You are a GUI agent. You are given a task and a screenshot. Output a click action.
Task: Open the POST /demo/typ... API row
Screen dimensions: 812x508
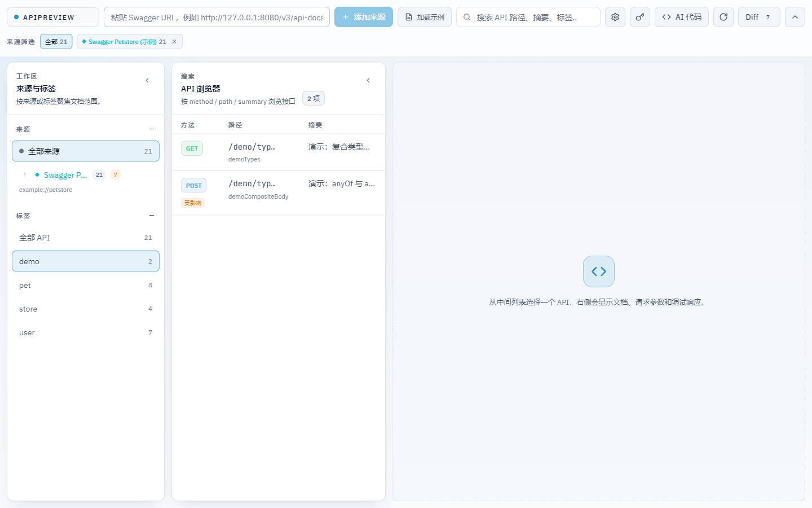(279, 193)
